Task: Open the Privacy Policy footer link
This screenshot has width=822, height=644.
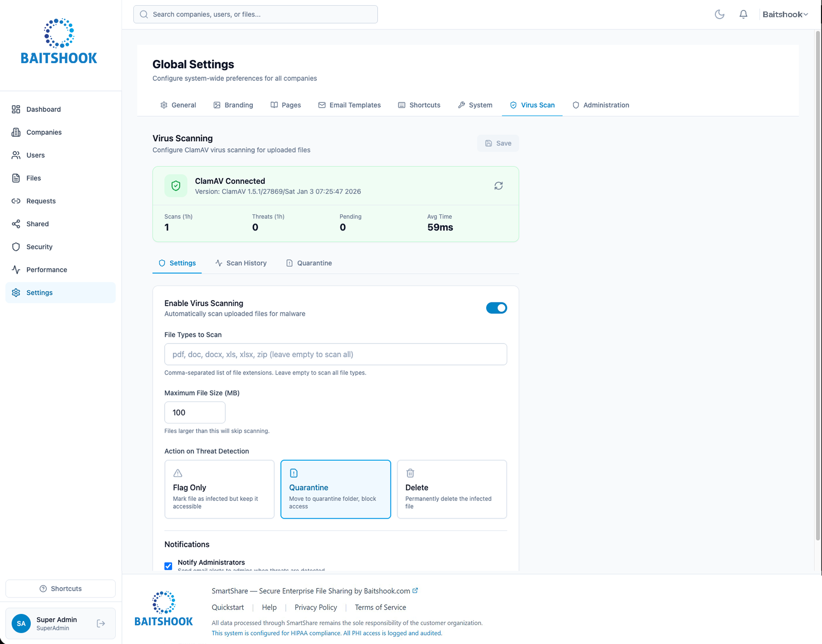Action: click(x=315, y=607)
